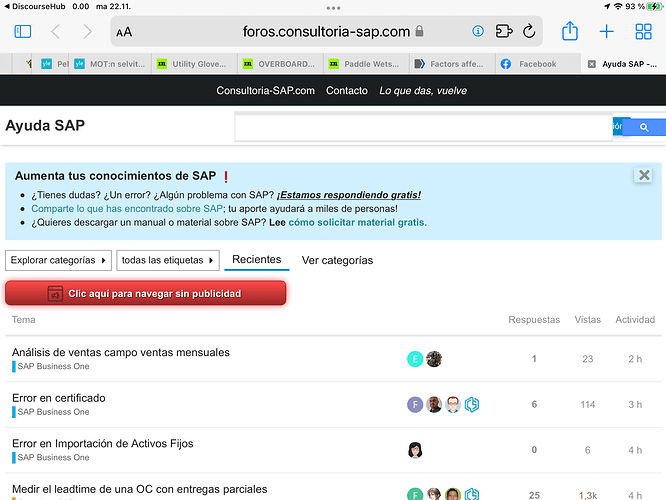Go back to previous page
Viewport: 666px width, 500px height.
[x=56, y=31]
